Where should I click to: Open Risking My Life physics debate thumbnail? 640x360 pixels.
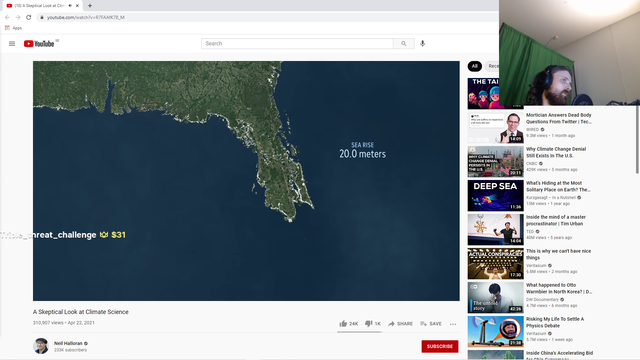[x=496, y=331]
